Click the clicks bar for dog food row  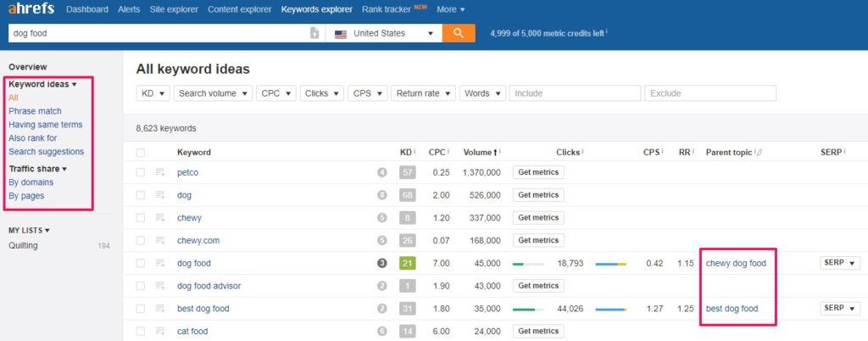click(528, 264)
